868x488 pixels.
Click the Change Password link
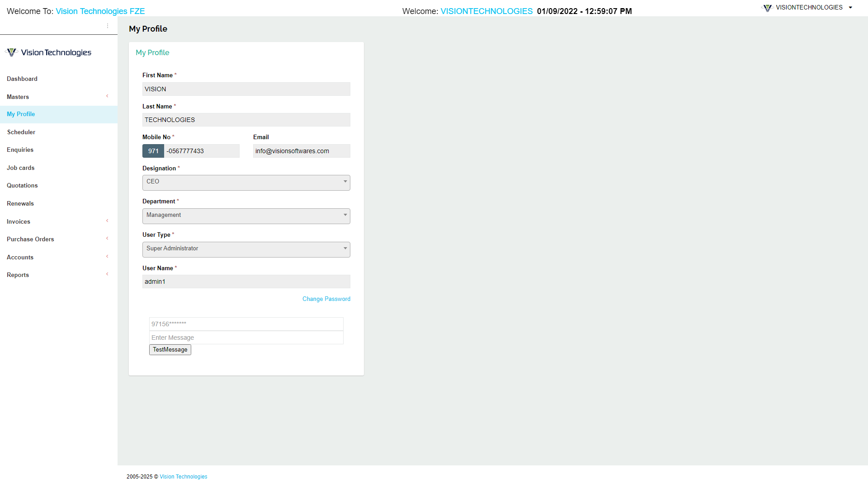[x=326, y=299]
